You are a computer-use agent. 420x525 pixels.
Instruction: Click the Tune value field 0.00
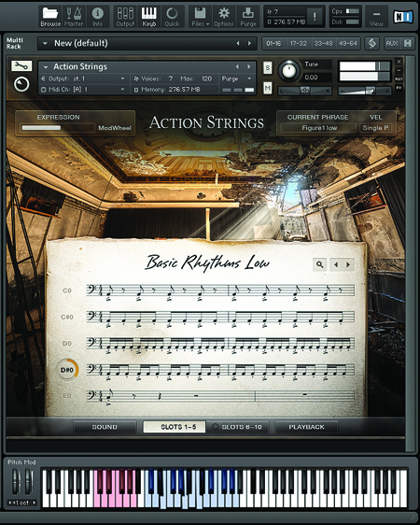(x=317, y=78)
